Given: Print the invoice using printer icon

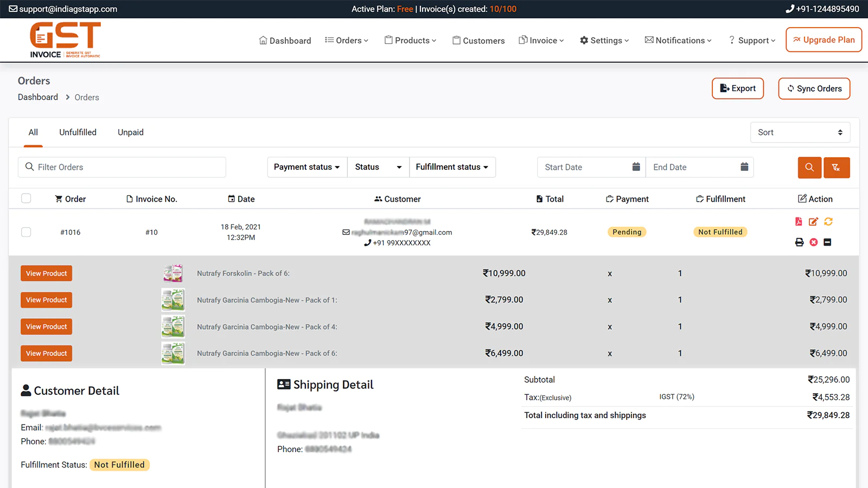Looking at the screenshot, I should [799, 242].
